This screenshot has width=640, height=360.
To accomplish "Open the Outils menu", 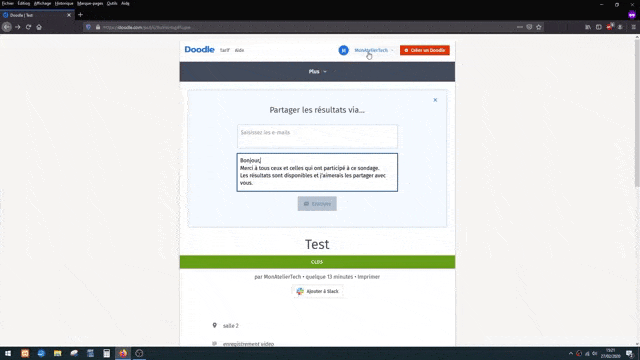I will coord(112,3).
